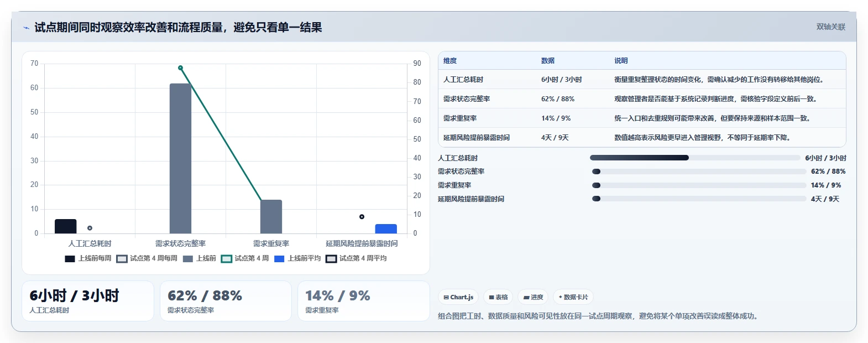Toggle the grey 上线前 legend item
868x343 pixels.
click(x=199, y=258)
